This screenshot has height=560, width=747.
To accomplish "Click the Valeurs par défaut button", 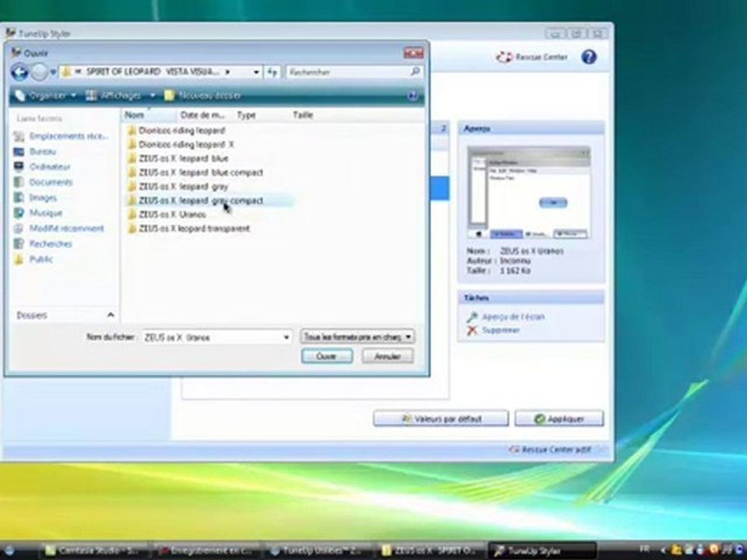I will (x=441, y=419).
